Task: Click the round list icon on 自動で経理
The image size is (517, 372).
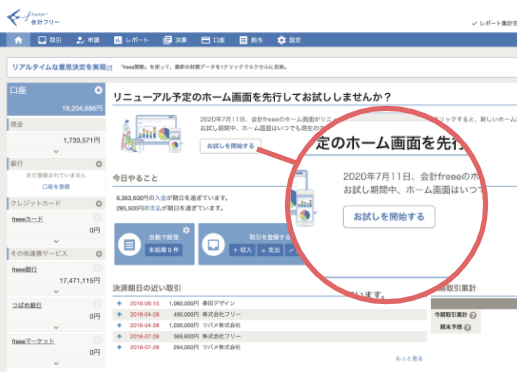Action: [129, 245]
